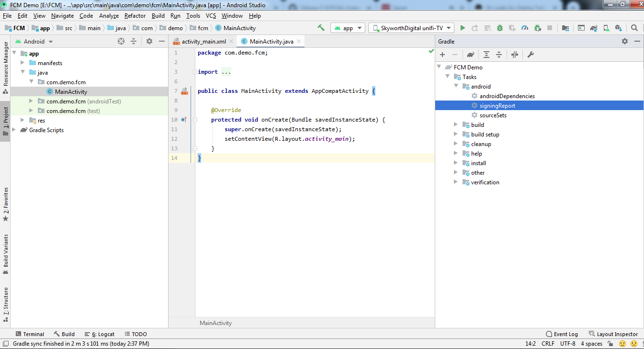Switch to activity_main.xml tab
Image resolution: width=644 pixels, height=349 pixels.
[x=203, y=42]
